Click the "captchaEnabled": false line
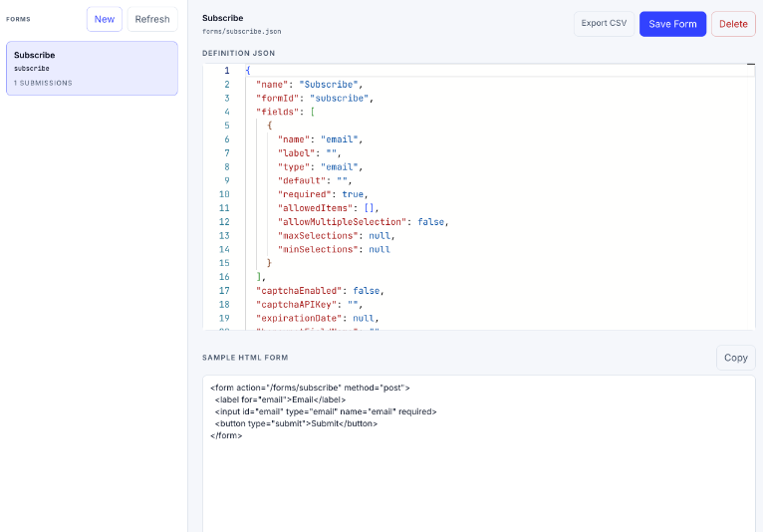The height and width of the screenshot is (532, 763). coord(320,291)
